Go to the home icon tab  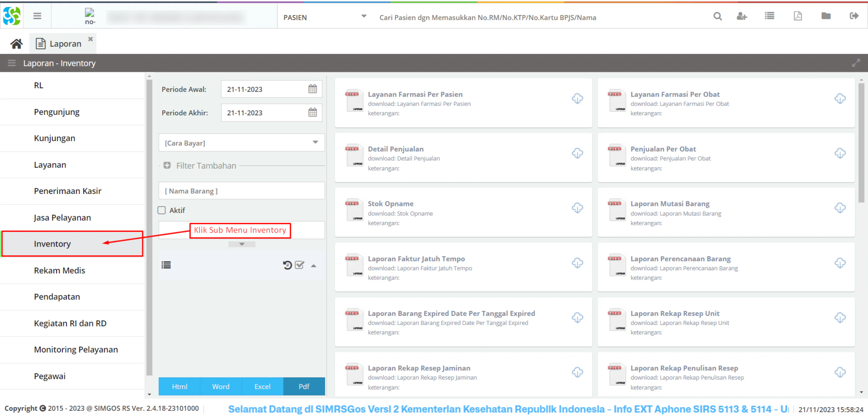tap(16, 44)
